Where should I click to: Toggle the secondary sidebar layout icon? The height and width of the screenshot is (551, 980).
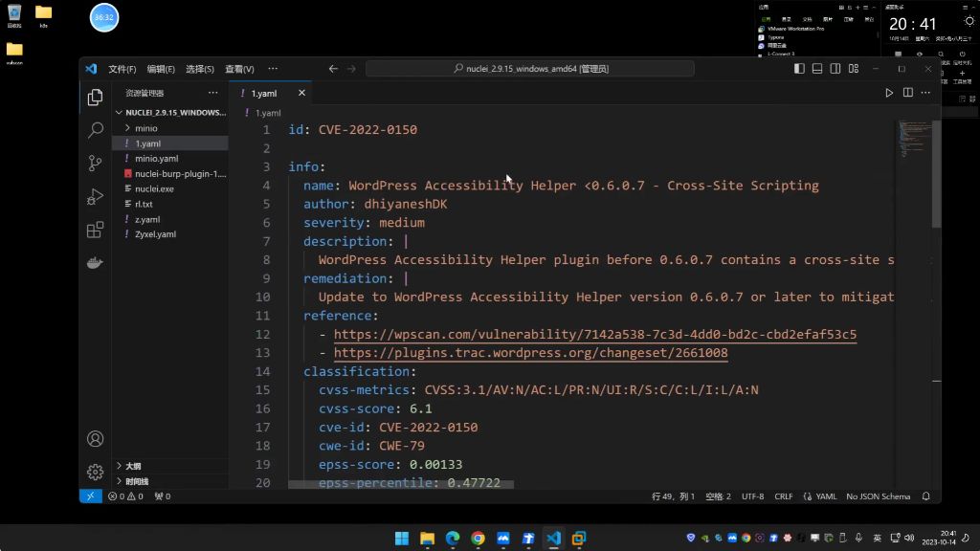pyautogui.click(x=835, y=69)
